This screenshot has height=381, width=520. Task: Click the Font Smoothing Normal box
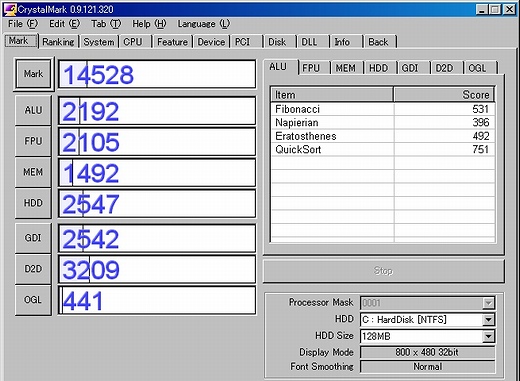coord(427,367)
